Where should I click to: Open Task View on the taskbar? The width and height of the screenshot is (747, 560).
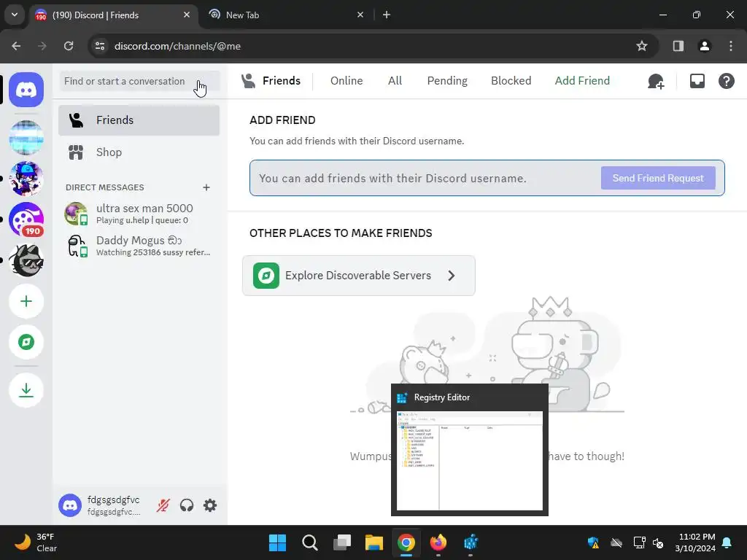[x=342, y=542]
